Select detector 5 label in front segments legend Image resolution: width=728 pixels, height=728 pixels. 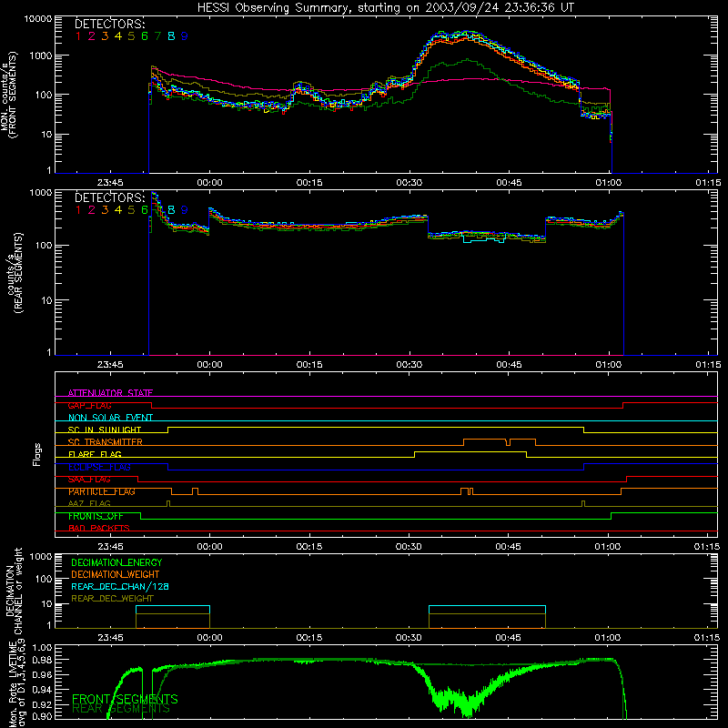pos(131,36)
